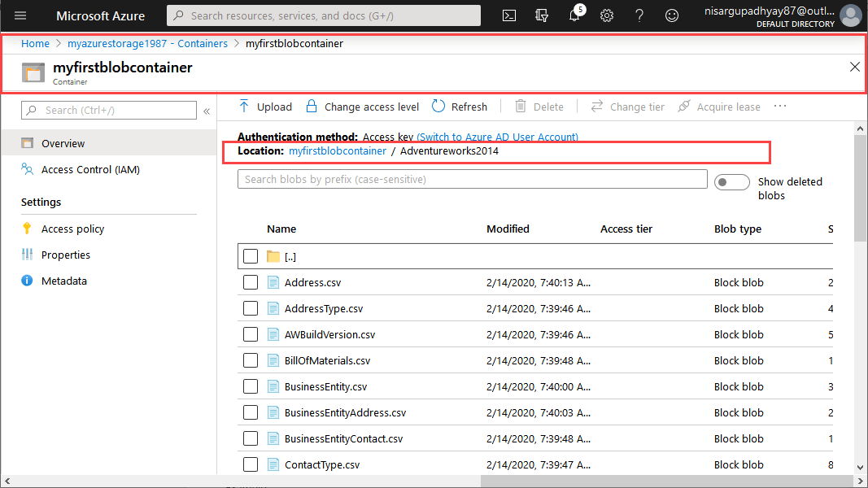Navigate to Home via breadcrumb
This screenshot has height=488, width=868.
[35, 43]
